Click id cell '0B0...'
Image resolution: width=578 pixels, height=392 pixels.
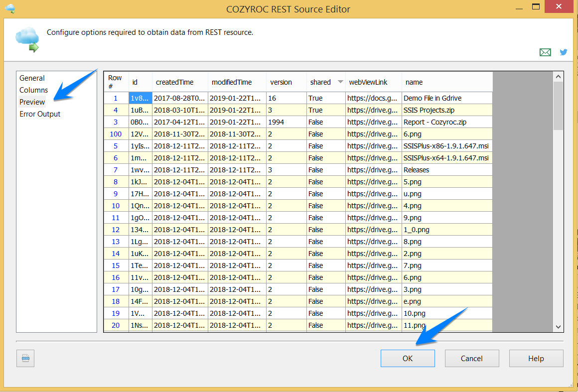point(141,122)
